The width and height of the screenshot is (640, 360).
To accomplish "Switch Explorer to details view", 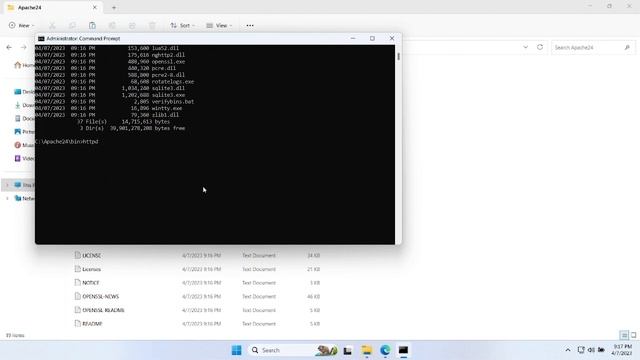I will [624, 336].
